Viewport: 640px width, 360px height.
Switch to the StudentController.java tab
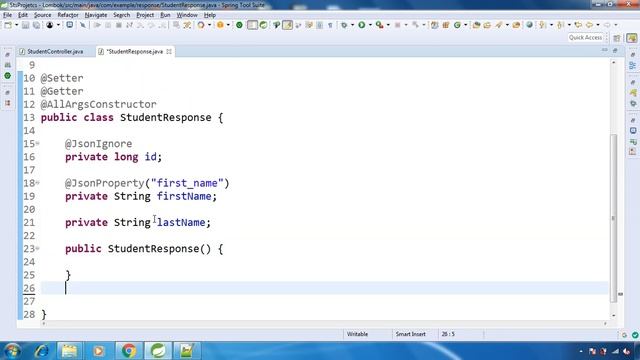click(x=51, y=51)
